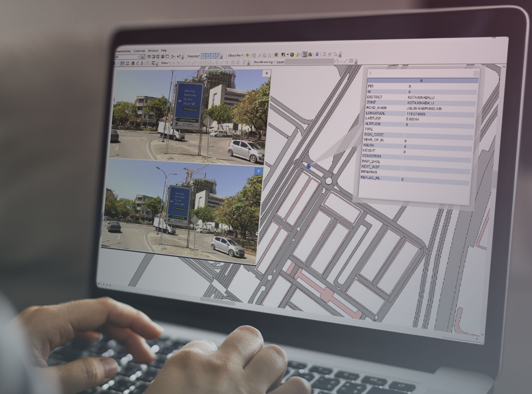
Task: Open the georeferencing View Link Table icon
Action: point(351,61)
